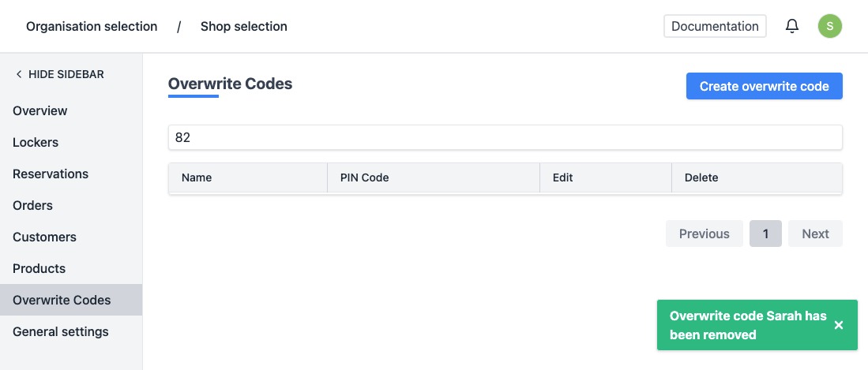The image size is (868, 370).
Task: Select page 1 in pagination
Action: click(765, 234)
